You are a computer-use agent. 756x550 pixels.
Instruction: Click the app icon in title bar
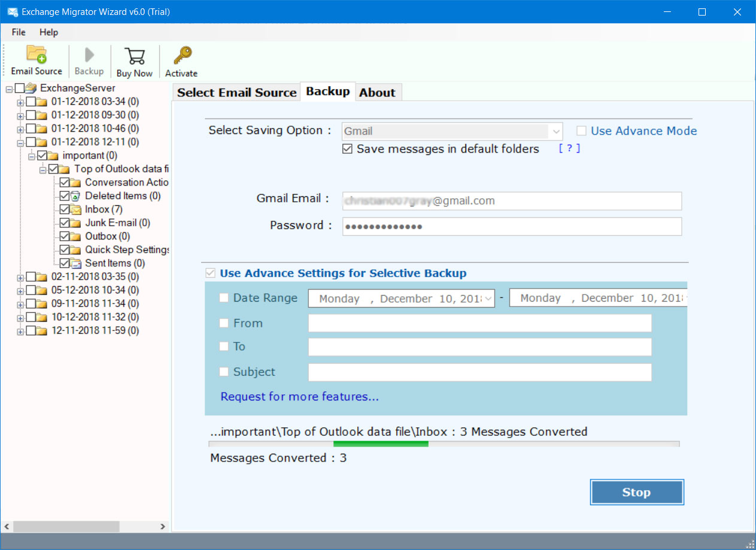click(12, 11)
